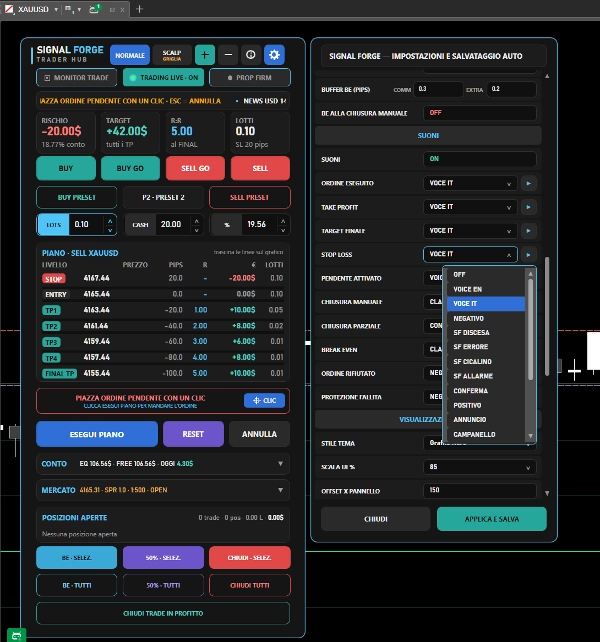The width and height of the screenshot is (600, 642).
Task: Choose VOICE EN in the sound list
Action: tap(486, 289)
